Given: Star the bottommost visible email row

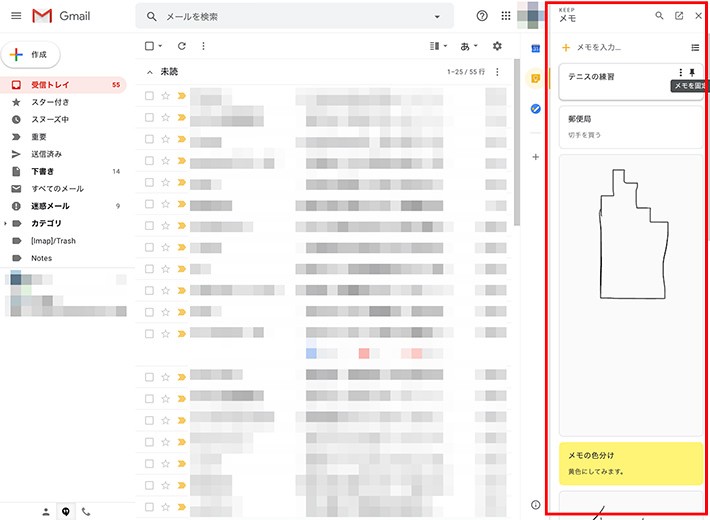Looking at the screenshot, I should [x=166, y=507].
